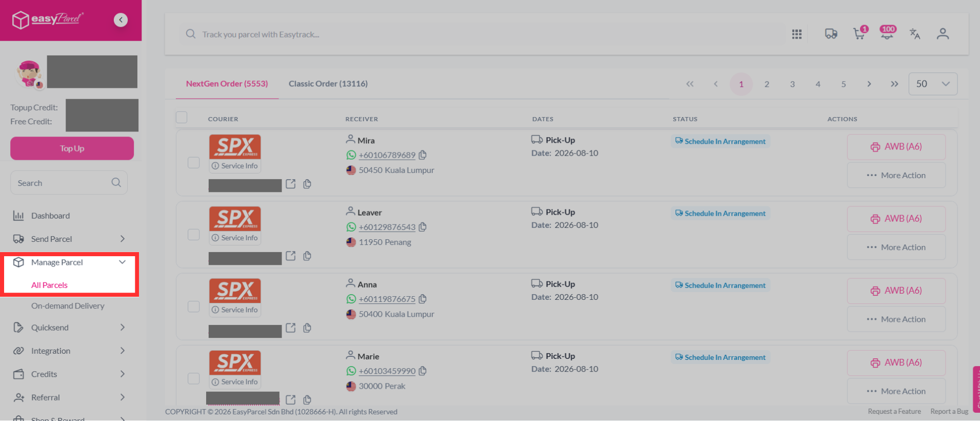Switch to Classic Order tab
This screenshot has width=980, height=421.
pyautogui.click(x=328, y=84)
